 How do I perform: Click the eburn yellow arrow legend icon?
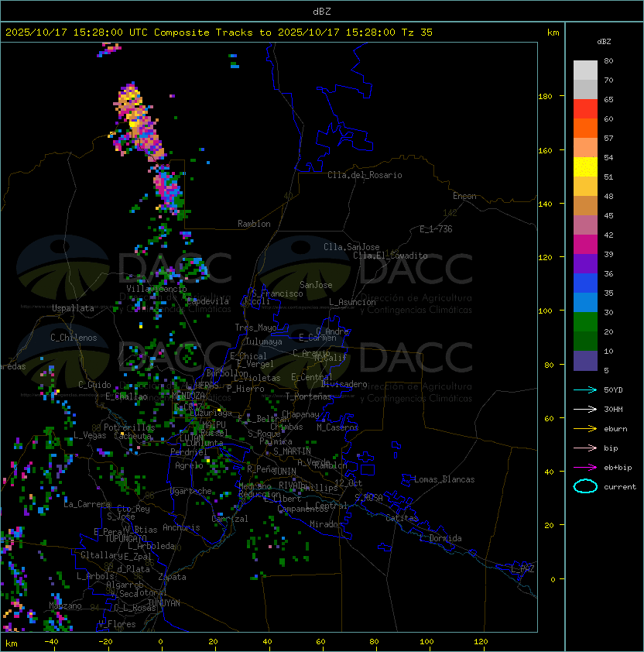(585, 429)
